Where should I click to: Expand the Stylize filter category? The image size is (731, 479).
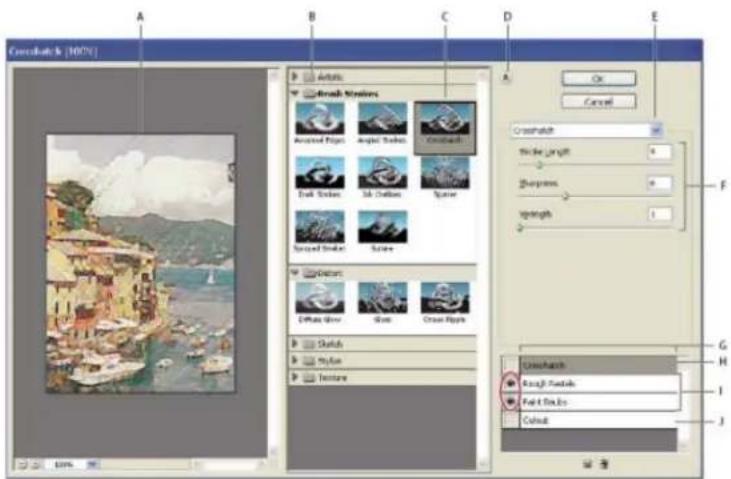tap(295, 360)
